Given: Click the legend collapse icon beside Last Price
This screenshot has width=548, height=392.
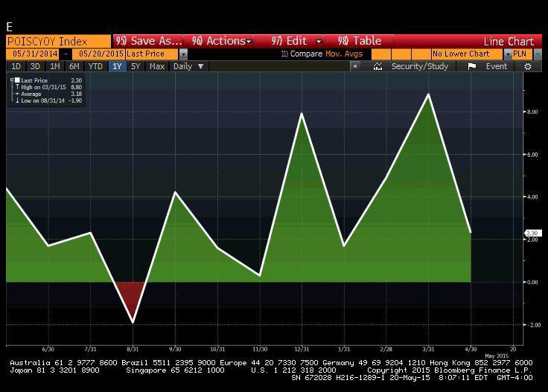Looking at the screenshot, I should point(11,80).
